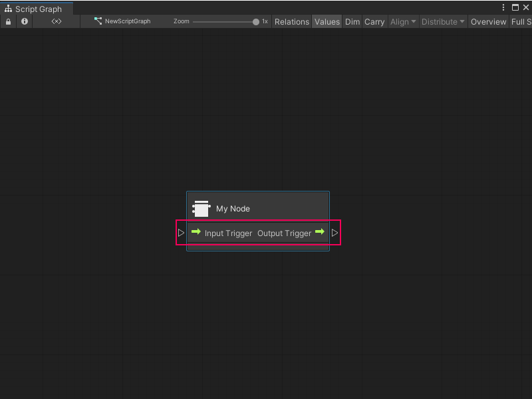Open the Align dropdown

tap(403, 21)
